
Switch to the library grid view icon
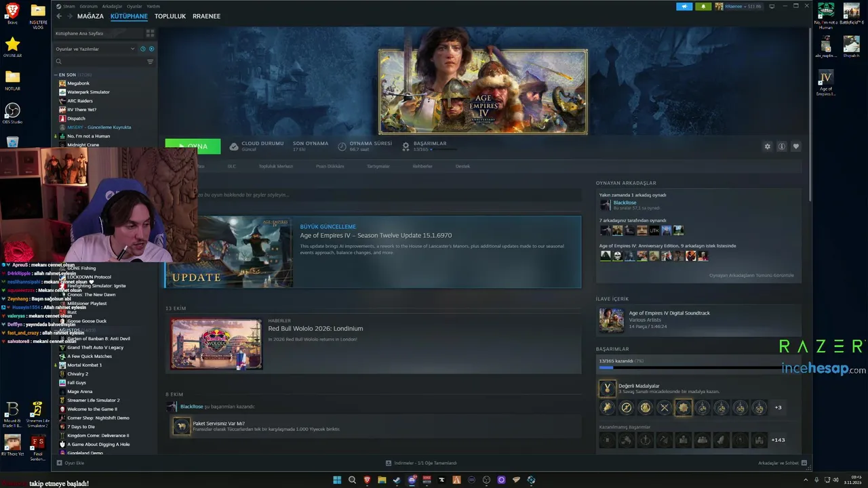click(x=150, y=33)
